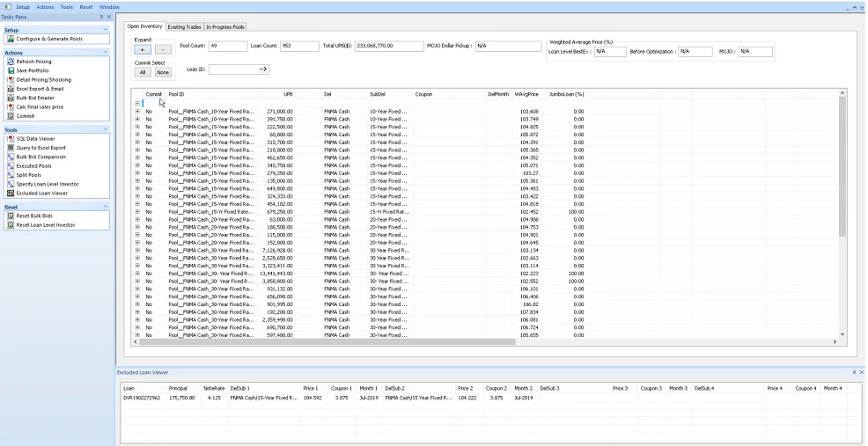Open the Split Pools tool icon
Screen dimensions: 868x446
(11, 175)
